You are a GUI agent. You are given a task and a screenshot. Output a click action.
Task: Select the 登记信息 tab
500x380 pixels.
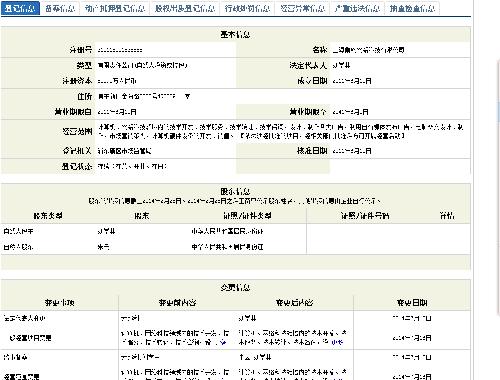point(20,8)
